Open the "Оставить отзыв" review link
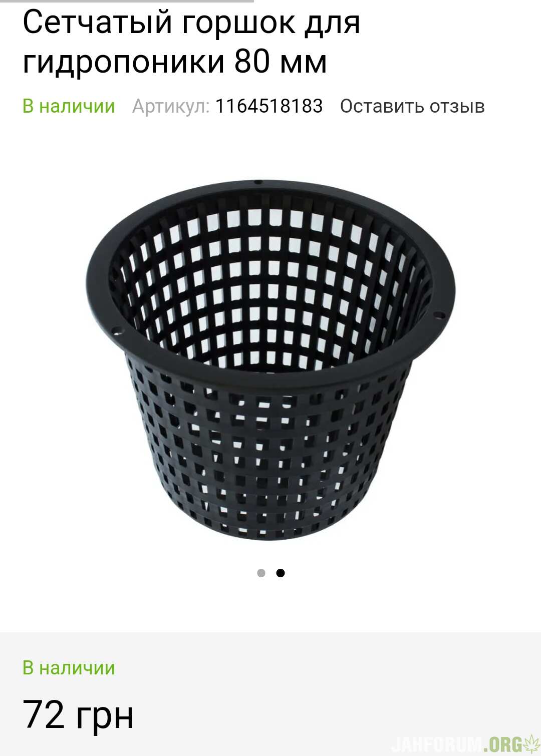541x756 pixels. pyautogui.click(x=412, y=106)
